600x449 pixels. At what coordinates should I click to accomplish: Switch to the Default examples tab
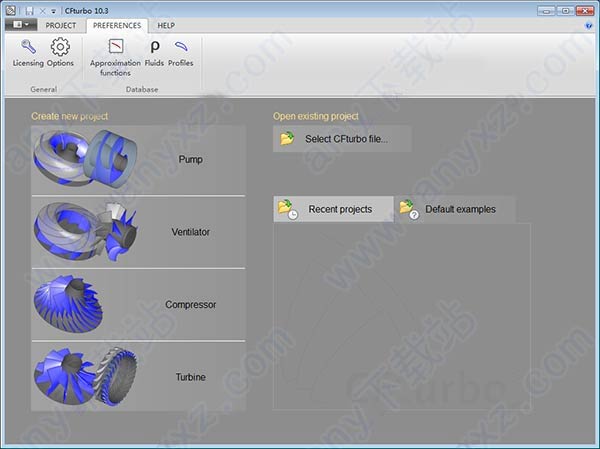[455, 209]
